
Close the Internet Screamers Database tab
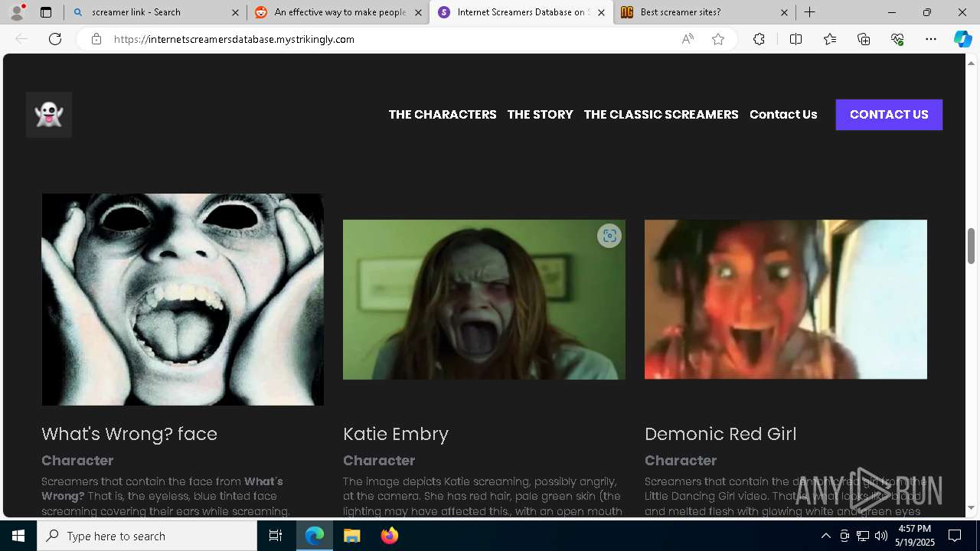point(601,12)
